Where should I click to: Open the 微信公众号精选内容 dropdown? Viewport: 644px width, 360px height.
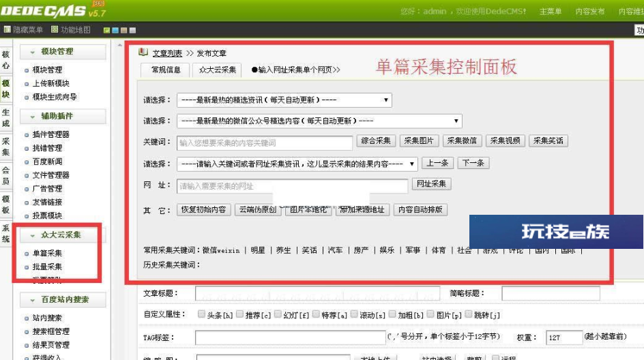click(319, 121)
